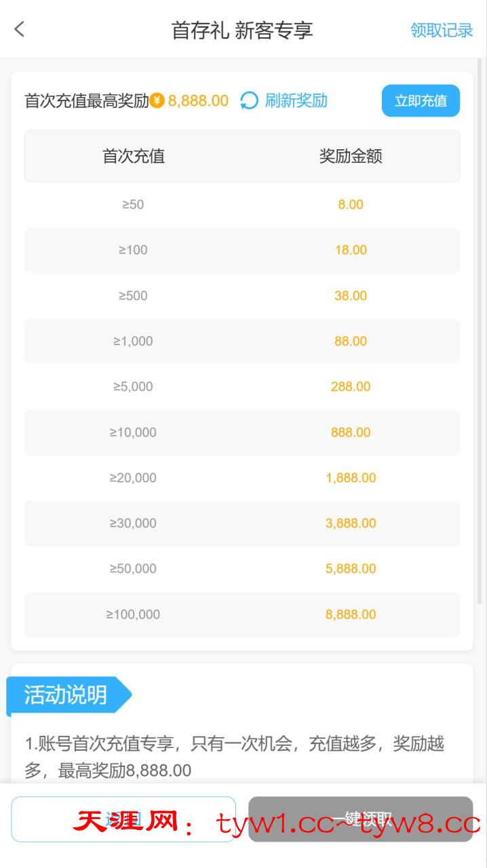Viewport: 487px width, 868px height.
Task: Click the refresh reward circular arrow icon
Action: pos(250,101)
